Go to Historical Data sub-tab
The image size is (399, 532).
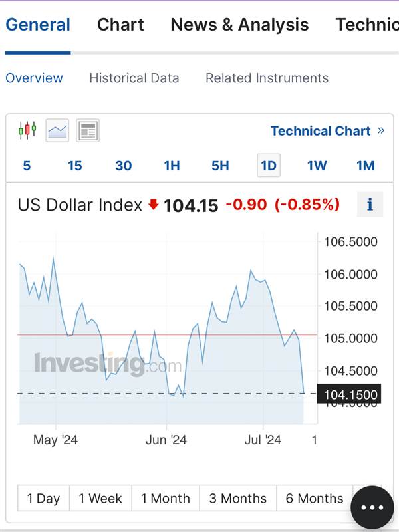(134, 78)
